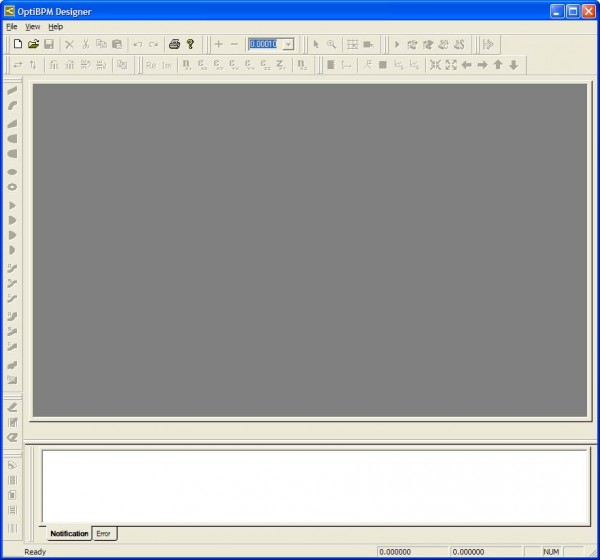Click the up arrow pan icon

click(498, 65)
